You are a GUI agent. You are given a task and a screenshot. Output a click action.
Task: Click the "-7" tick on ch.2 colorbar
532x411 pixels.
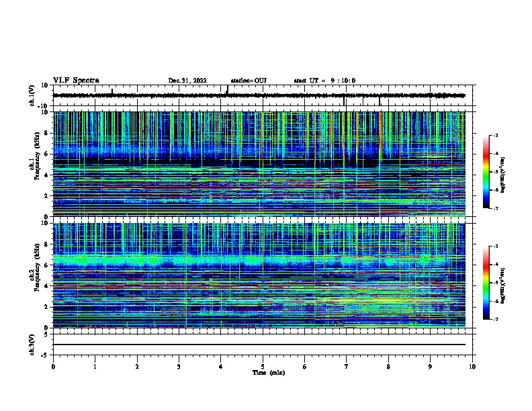495,319
